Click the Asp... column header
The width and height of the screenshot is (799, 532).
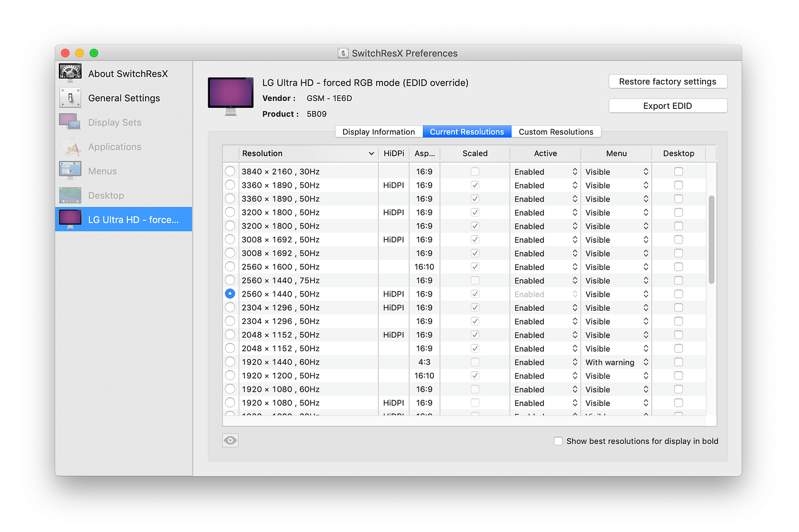coord(425,153)
